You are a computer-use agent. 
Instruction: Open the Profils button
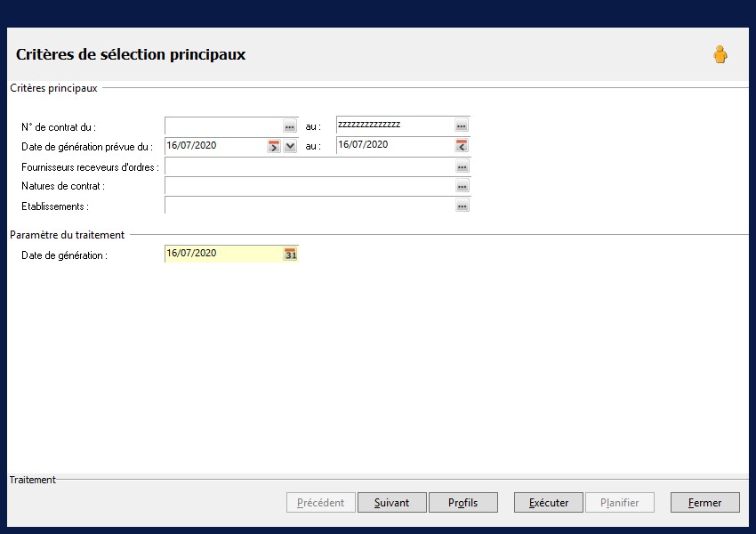pyautogui.click(x=462, y=503)
